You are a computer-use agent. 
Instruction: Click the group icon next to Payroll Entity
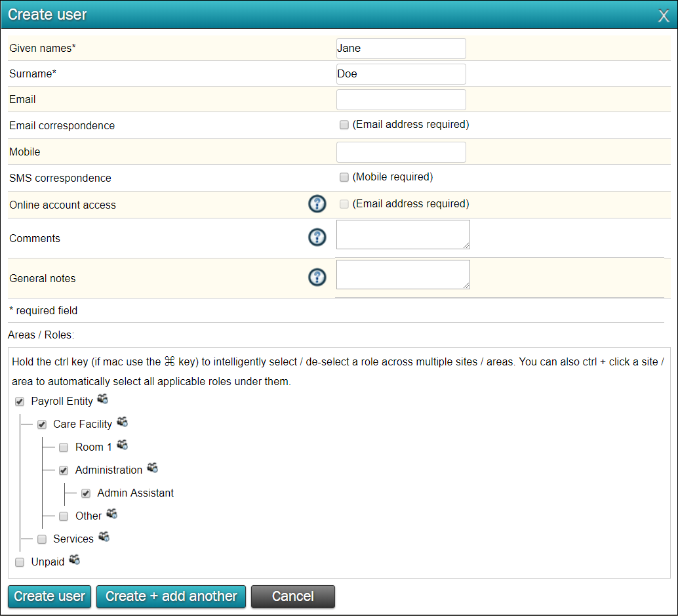coord(102,399)
